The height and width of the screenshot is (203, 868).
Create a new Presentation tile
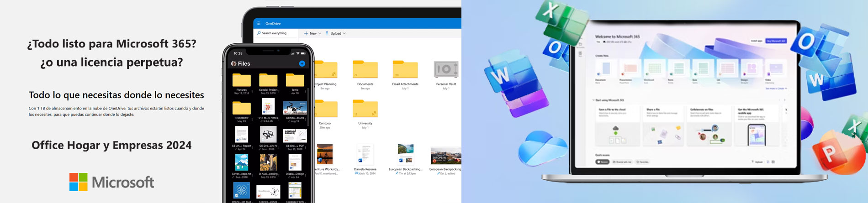630,69
